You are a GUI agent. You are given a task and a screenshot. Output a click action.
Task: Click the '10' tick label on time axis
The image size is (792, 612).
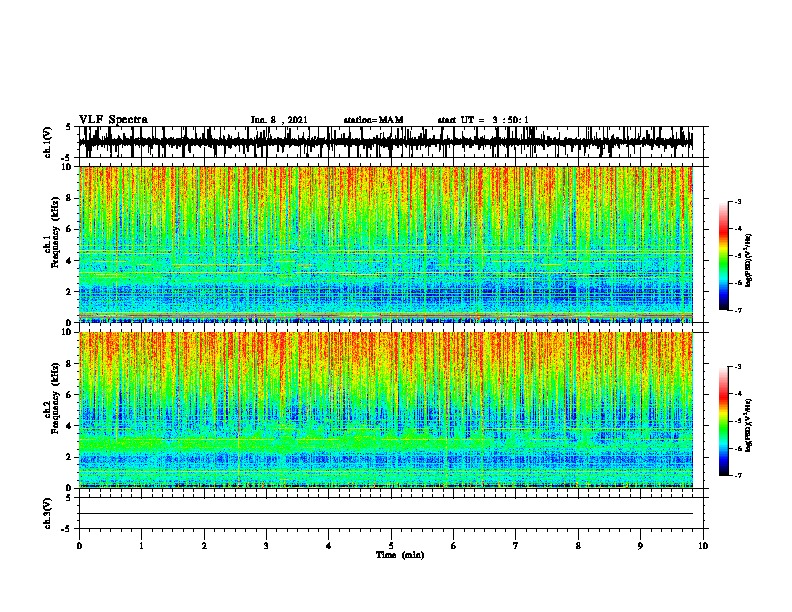click(x=703, y=546)
